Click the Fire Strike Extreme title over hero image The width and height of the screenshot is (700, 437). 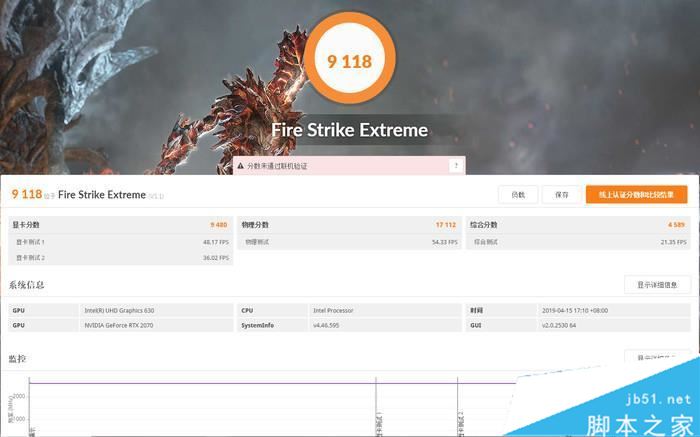point(350,130)
